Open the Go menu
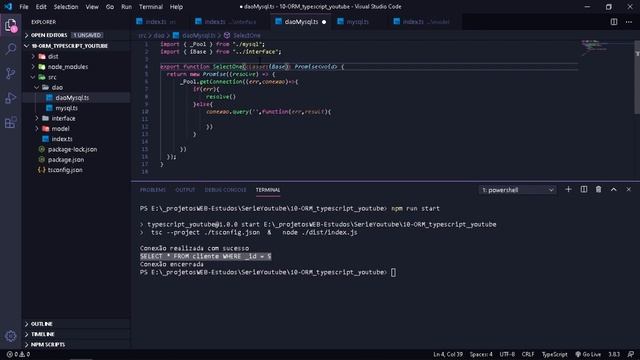The height and width of the screenshot is (360, 640). click(110, 7)
